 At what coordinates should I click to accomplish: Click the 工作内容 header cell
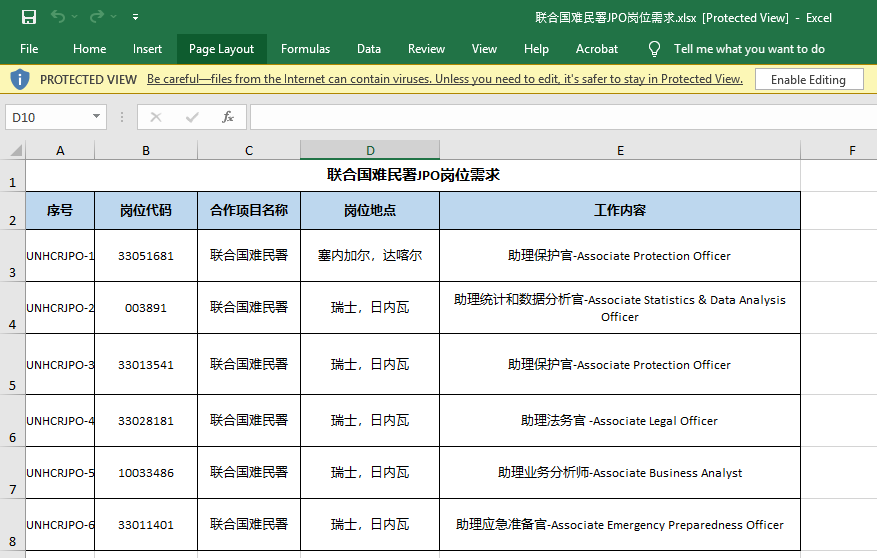pyautogui.click(x=620, y=211)
